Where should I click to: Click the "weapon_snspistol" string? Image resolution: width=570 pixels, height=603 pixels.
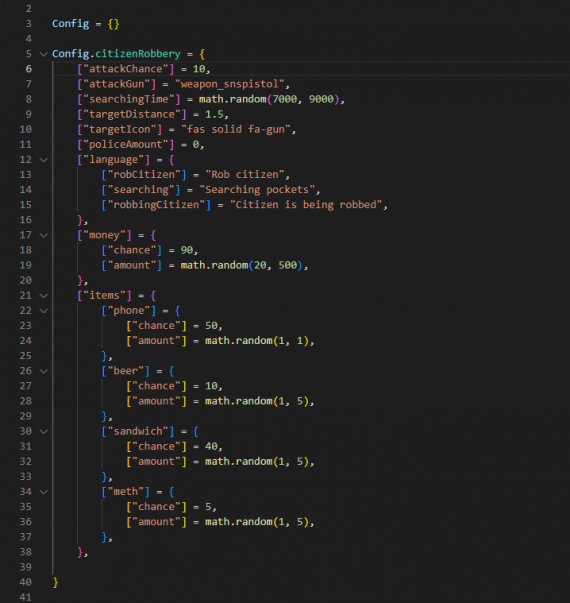(229, 84)
